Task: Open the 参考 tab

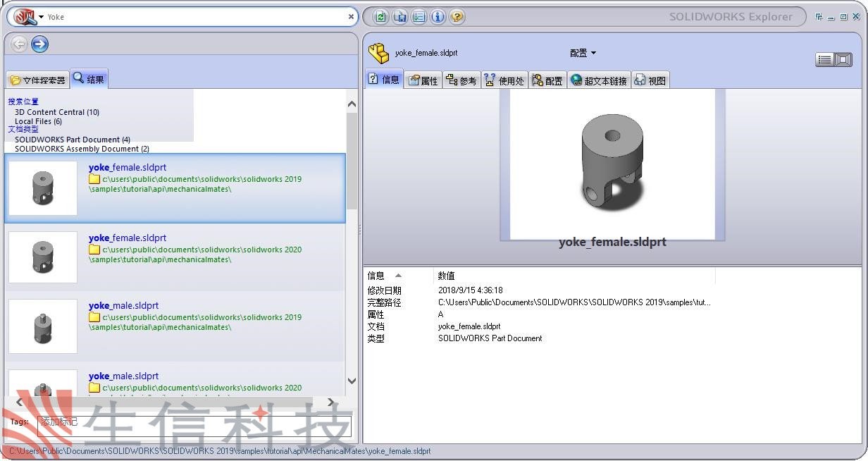Action: click(461, 80)
